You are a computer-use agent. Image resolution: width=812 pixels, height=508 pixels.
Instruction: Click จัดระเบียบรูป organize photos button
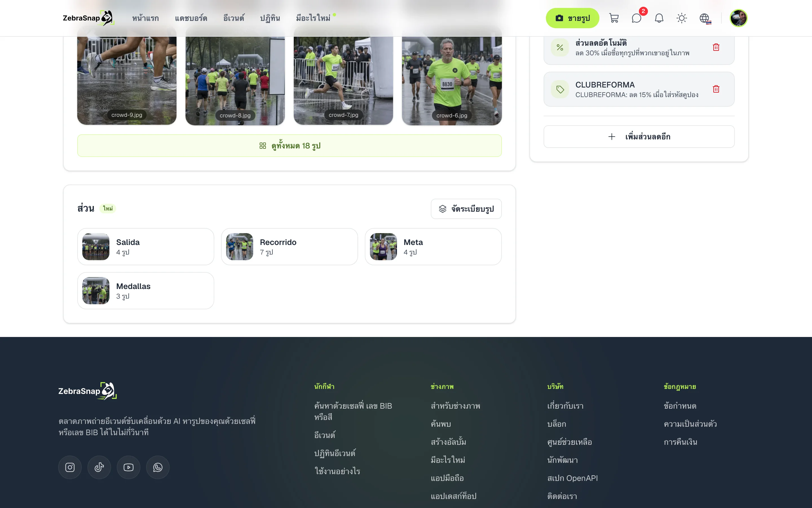point(466,209)
